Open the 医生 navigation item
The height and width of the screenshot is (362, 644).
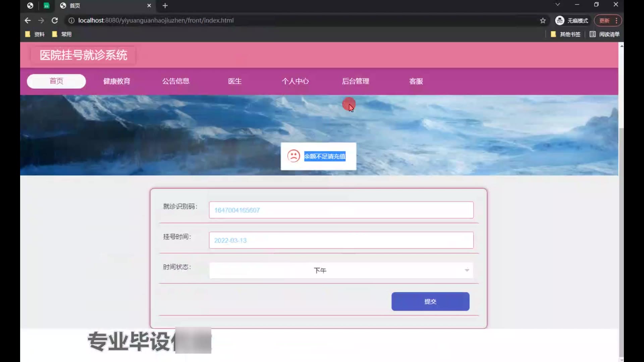click(235, 81)
